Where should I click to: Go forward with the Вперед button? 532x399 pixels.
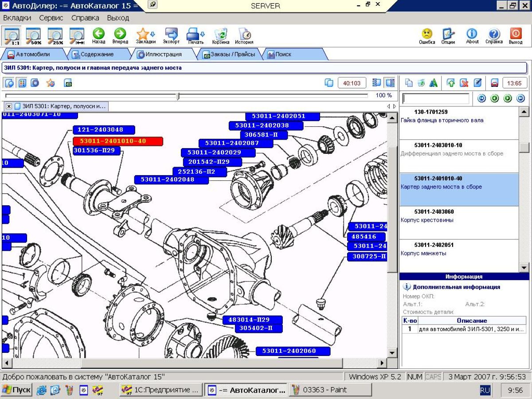(x=120, y=36)
